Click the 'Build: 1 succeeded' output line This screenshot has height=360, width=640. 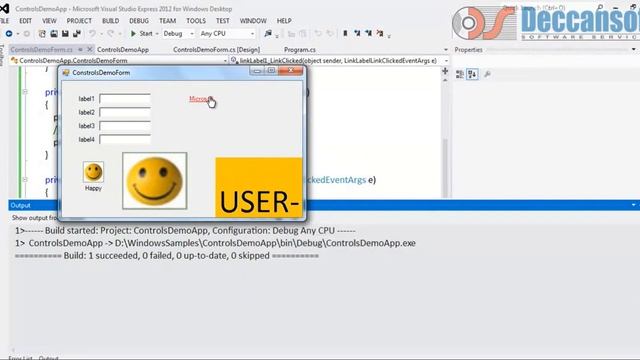point(167,256)
